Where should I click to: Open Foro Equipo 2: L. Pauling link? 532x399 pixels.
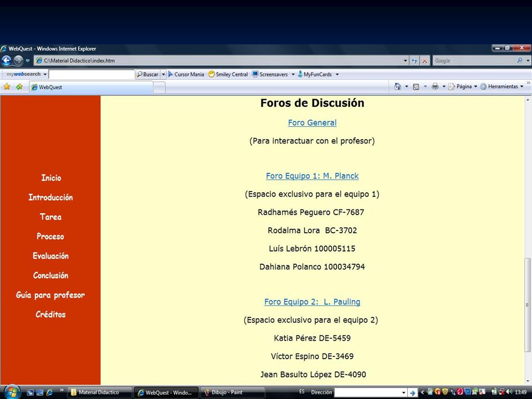tap(312, 302)
